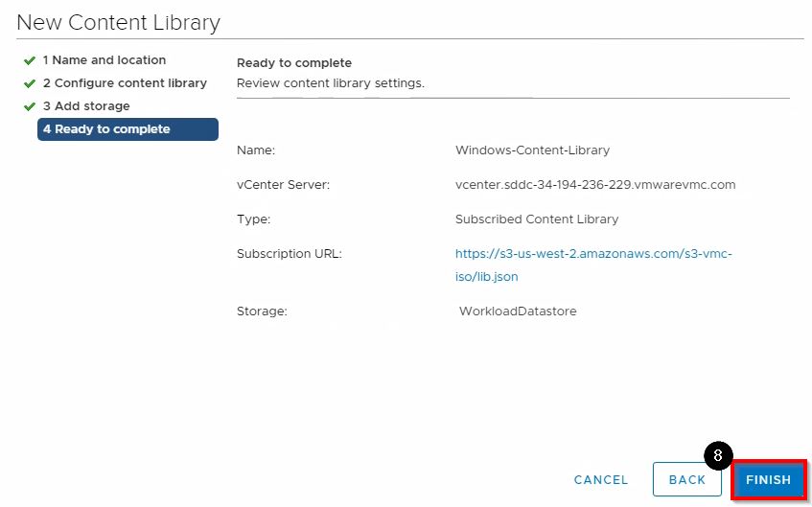This screenshot has width=812, height=507.
Task: Click the vCenter Server hostname value
Action: 595,185
